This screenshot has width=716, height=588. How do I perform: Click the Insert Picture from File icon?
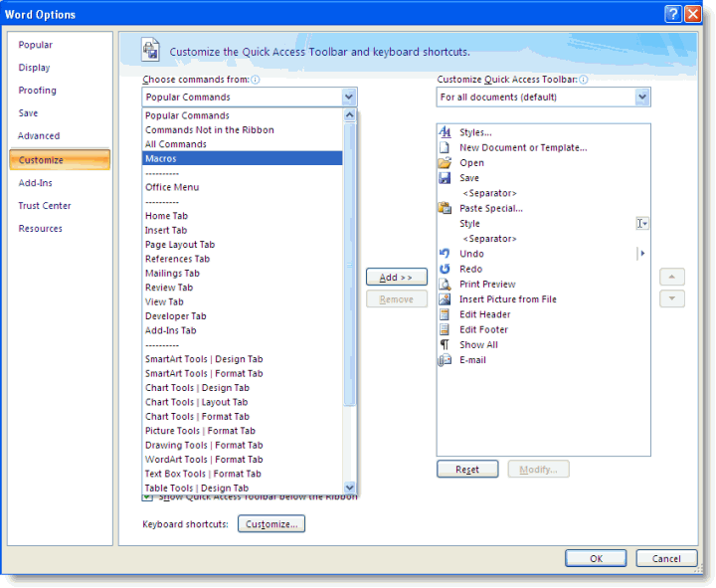(x=445, y=299)
